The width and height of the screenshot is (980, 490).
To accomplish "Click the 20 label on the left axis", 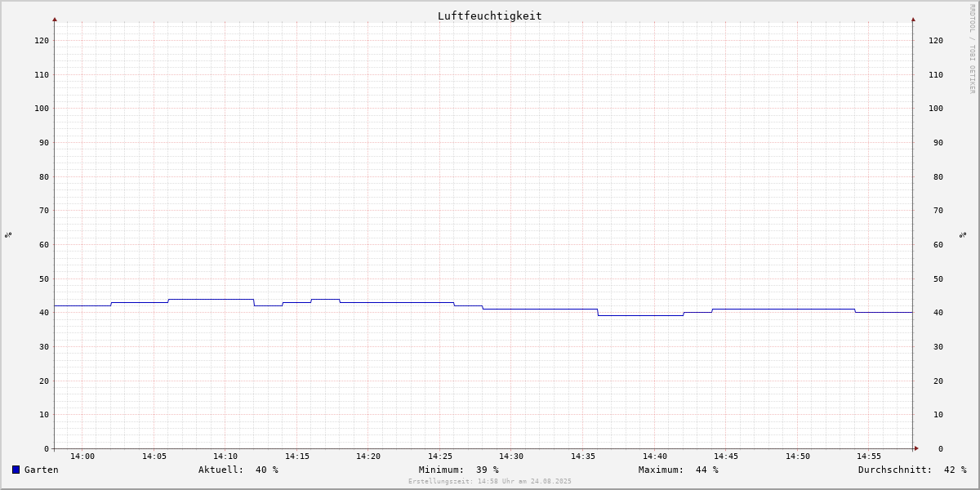I will tap(44, 381).
